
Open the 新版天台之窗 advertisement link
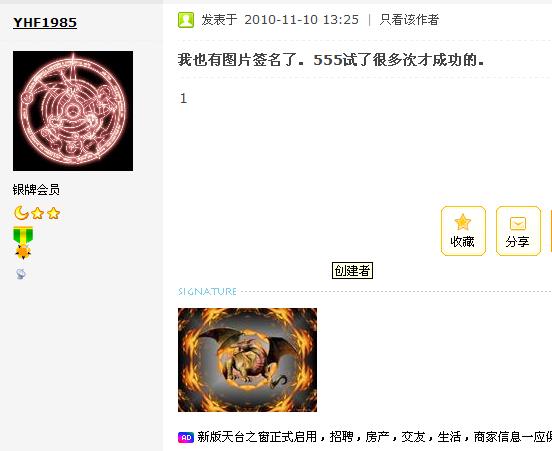tap(374, 437)
